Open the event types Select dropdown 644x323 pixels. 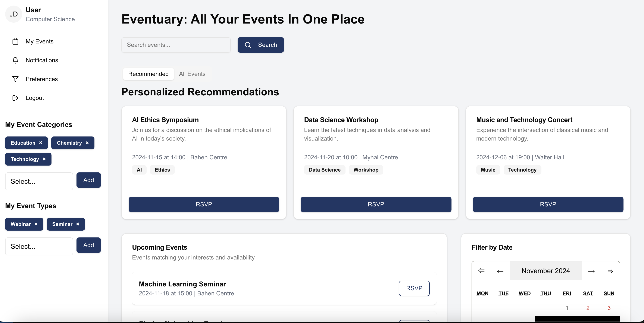point(39,246)
